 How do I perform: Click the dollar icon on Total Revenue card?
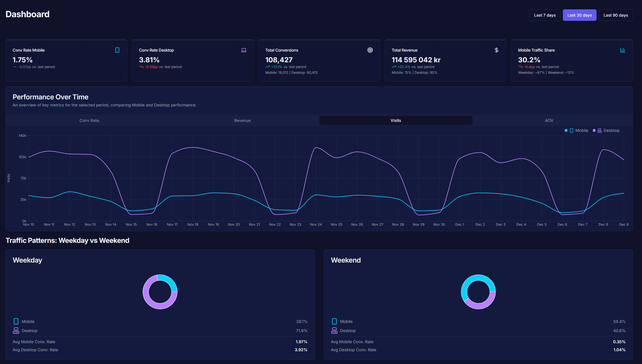coord(496,50)
